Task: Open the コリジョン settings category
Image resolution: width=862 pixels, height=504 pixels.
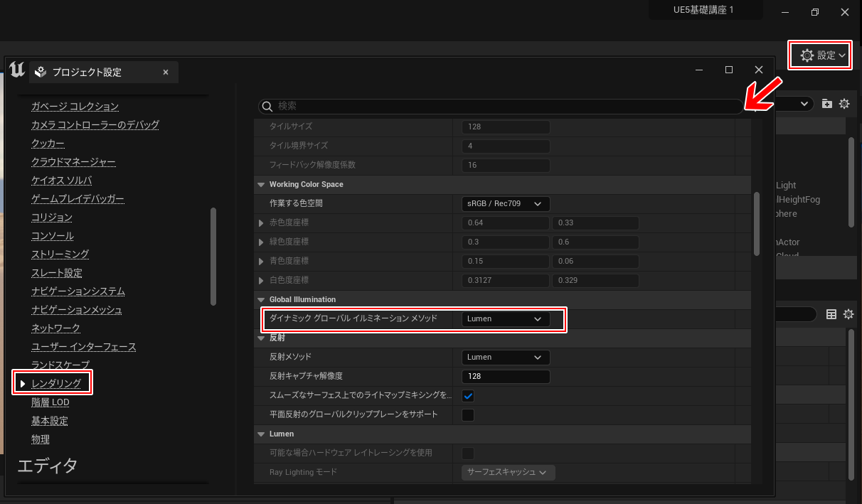Action: coord(51,218)
